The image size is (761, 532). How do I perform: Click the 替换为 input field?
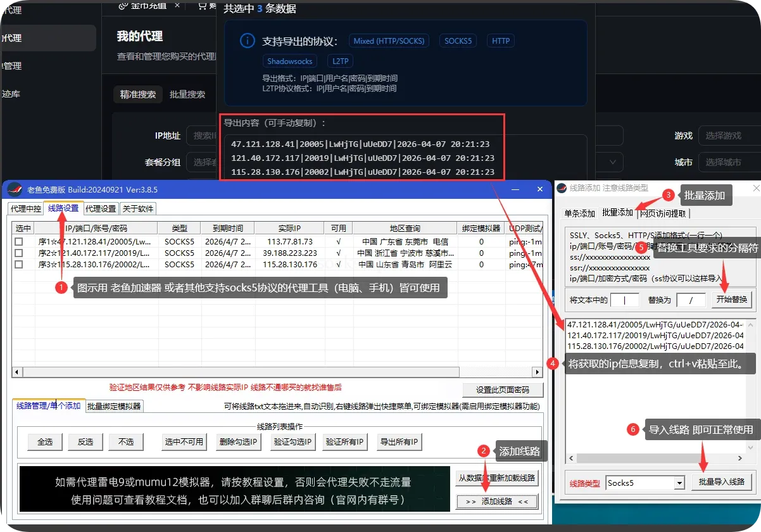[691, 300]
